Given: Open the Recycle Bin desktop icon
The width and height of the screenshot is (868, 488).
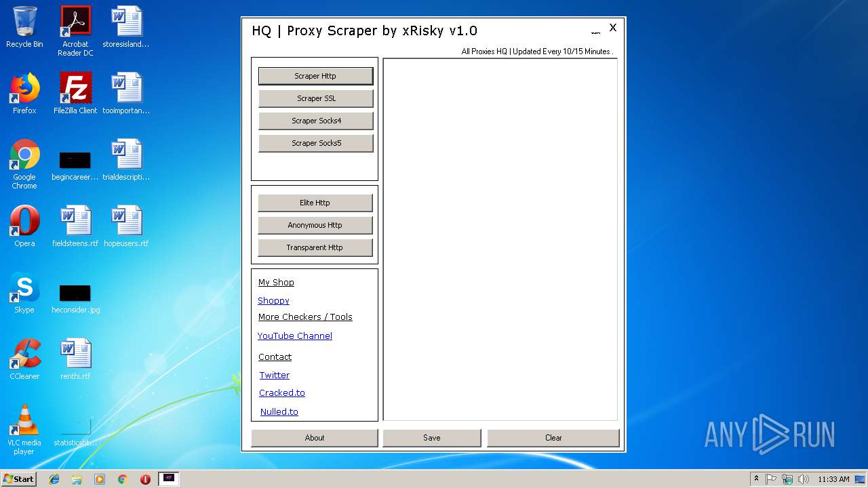Looking at the screenshot, I should [24, 27].
